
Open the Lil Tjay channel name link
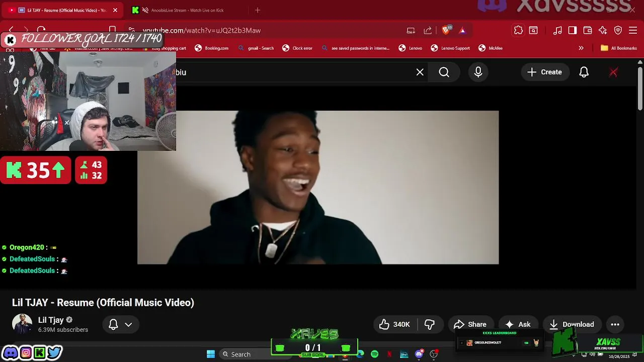point(51,320)
